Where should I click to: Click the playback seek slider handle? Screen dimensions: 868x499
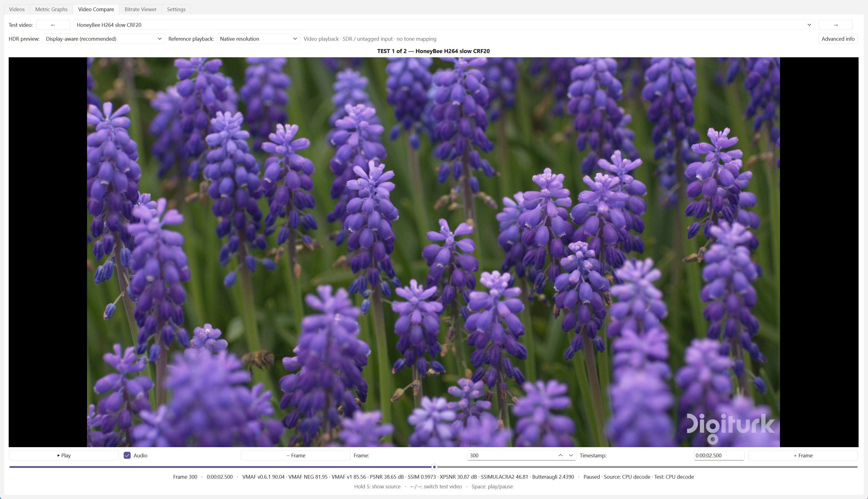click(x=434, y=467)
